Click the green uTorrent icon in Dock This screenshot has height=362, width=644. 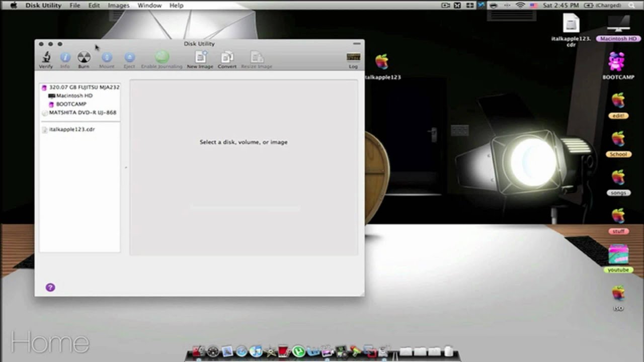coord(298,351)
